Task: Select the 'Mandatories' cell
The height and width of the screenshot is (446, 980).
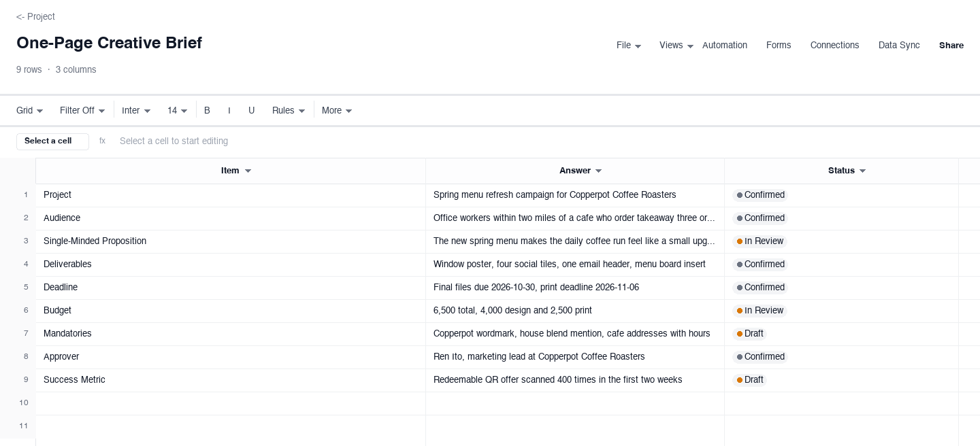Action: [231, 334]
